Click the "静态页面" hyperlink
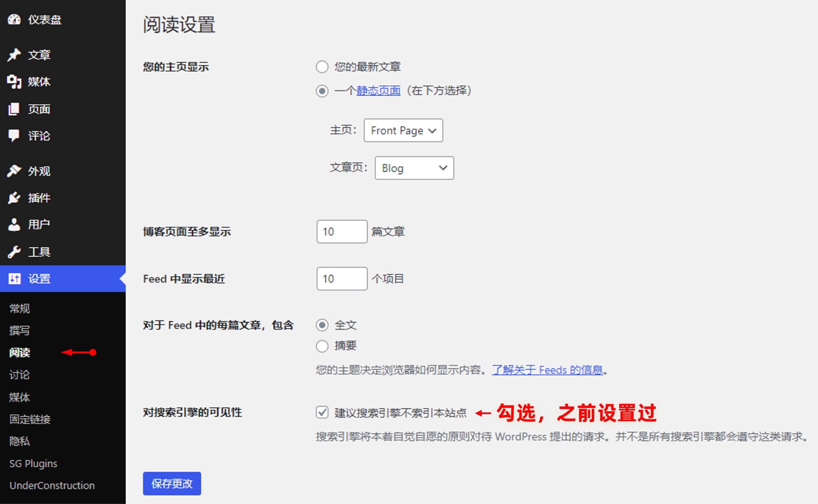This screenshot has width=818, height=504. [378, 91]
